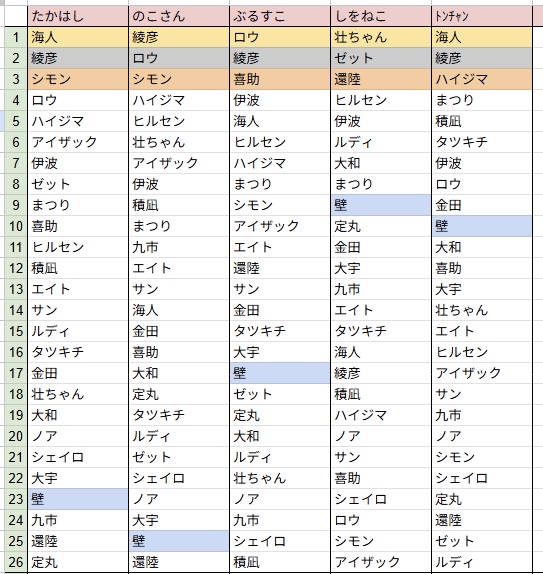The height and width of the screenshot is (574, 543).
Task: Select the トンチャン header cell
Action: point(482,16)
